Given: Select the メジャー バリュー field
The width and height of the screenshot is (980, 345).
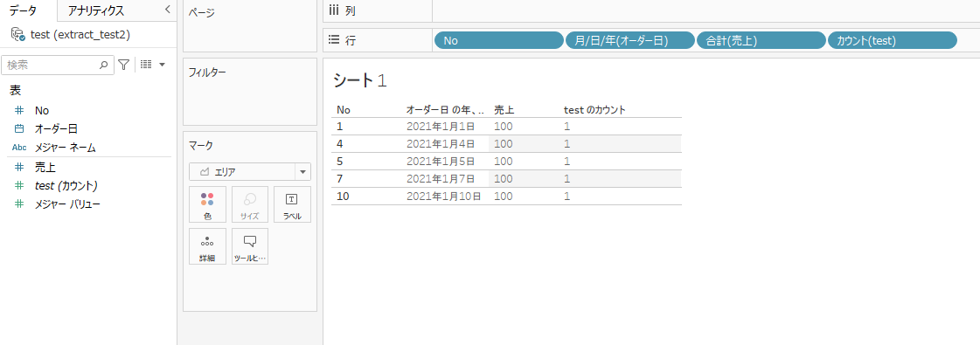Looking at the screenshot, I should 67,204.
